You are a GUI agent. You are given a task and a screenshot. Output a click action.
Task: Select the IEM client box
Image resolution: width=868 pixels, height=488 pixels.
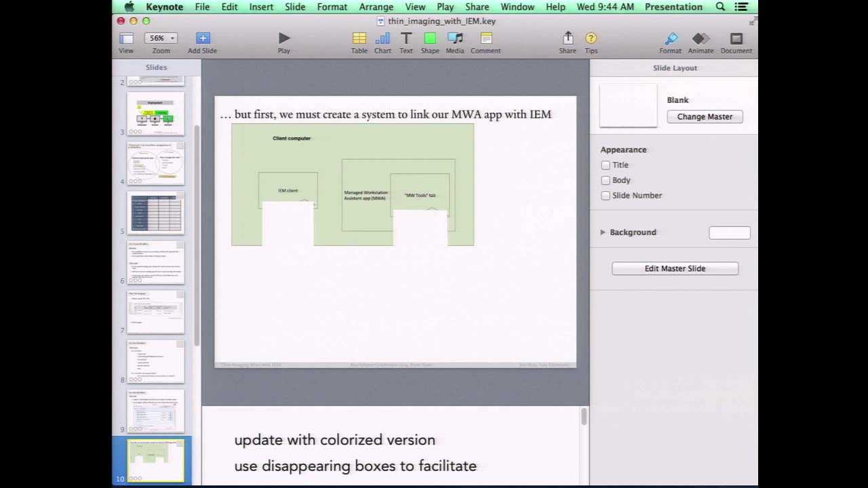(288, 190)
